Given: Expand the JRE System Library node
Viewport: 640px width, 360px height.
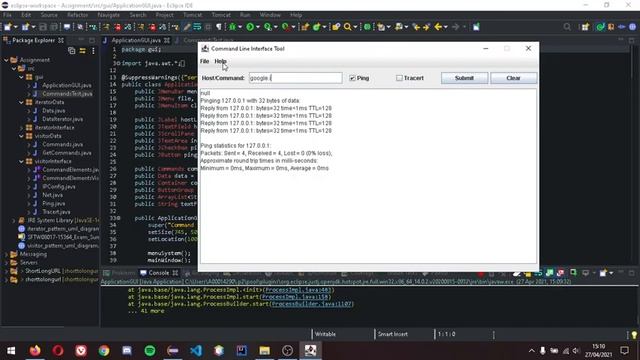Looking at the screenshot, I should (x=13, y=220).
